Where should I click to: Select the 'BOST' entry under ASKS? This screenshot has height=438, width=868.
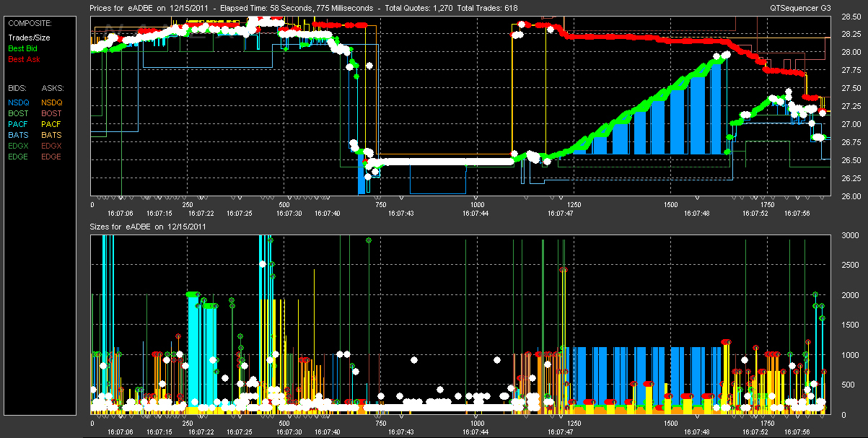[52, 113]
